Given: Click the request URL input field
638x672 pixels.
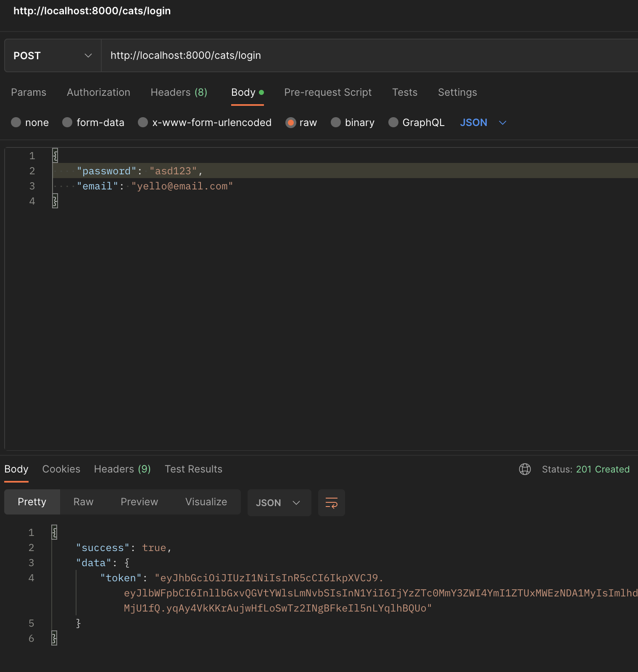Looking at the screenshot, I should [370, 55].
